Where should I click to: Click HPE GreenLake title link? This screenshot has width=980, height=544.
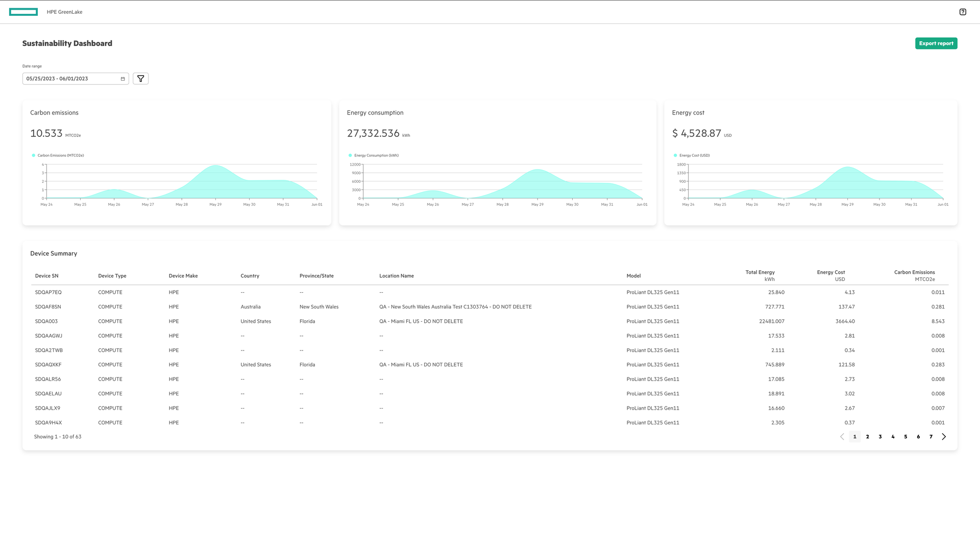pyautogui.click(x=64, y=12)
